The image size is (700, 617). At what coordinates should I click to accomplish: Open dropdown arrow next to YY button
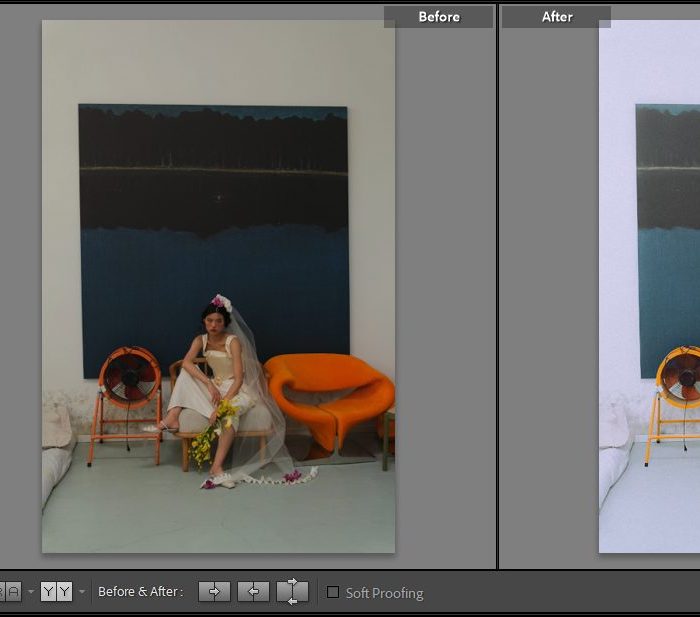click(x=82, y=592)
